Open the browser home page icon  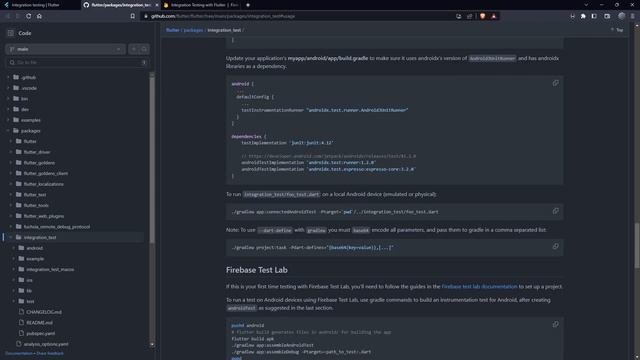pos(39,16)
